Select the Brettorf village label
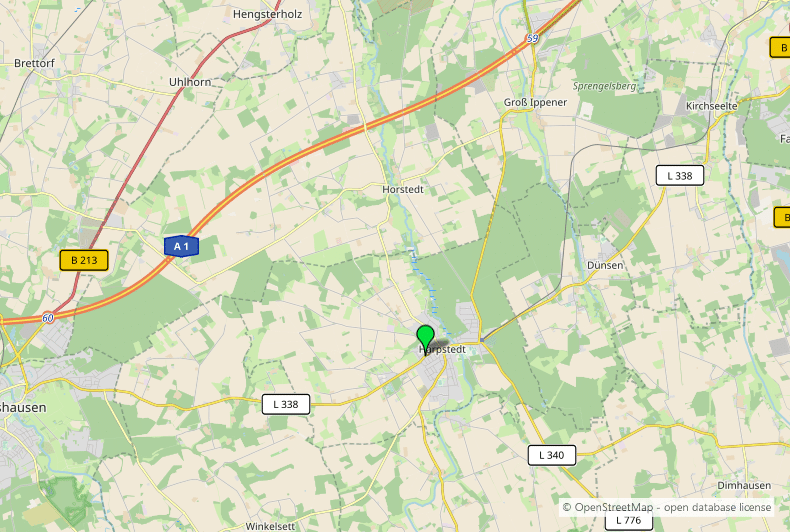 point(34,63)
